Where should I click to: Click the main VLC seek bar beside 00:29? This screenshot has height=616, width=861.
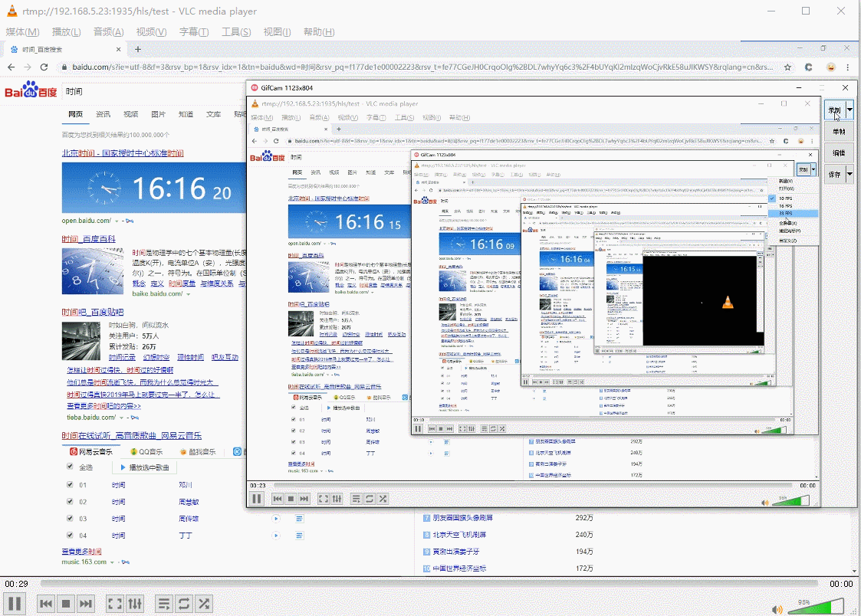[x=429, y=584]
